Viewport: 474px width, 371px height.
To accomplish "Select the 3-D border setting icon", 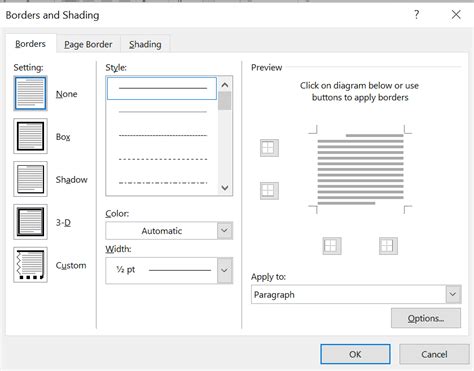I will tap(30, 222).
